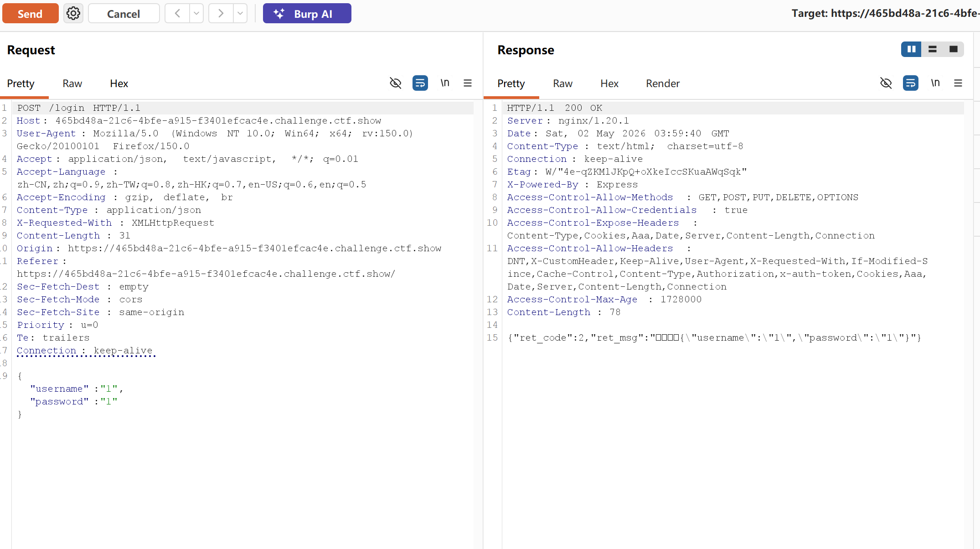Click the 'Te' header name in request

[x=23, y=338]
